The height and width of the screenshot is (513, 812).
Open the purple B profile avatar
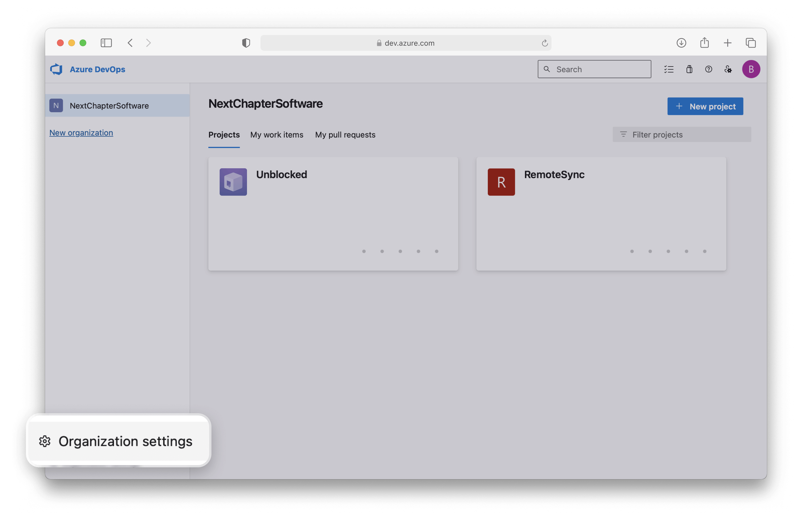tap(751, 69)
